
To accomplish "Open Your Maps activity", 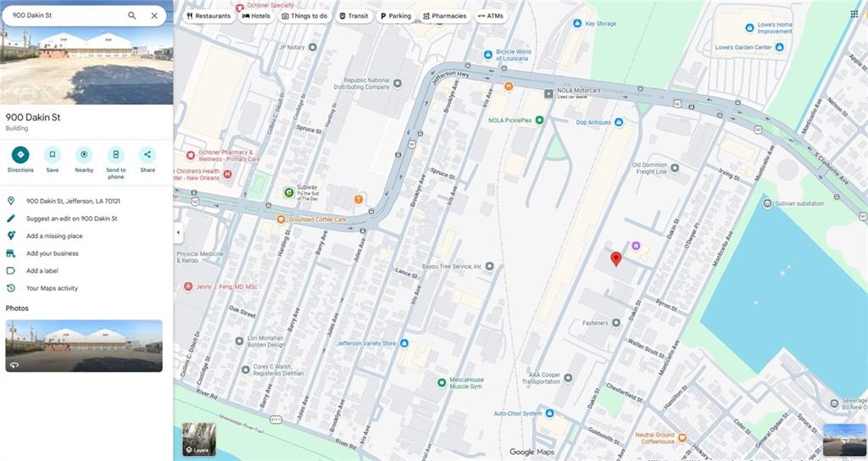I will [x=52, y=288].
